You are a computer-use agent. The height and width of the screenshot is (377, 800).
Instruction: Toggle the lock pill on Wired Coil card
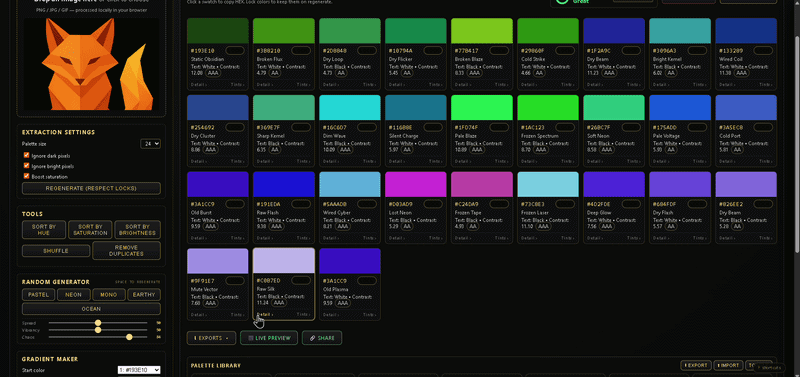click(763, 51)
